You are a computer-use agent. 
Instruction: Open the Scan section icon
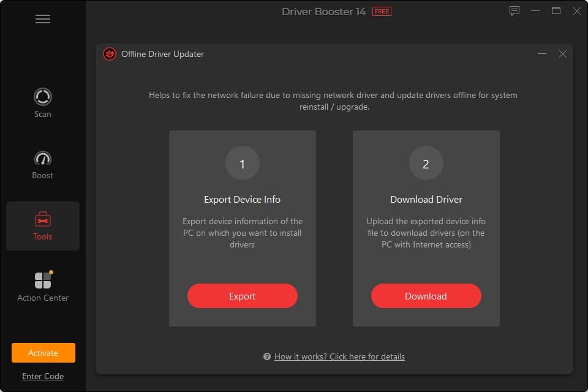43,97
